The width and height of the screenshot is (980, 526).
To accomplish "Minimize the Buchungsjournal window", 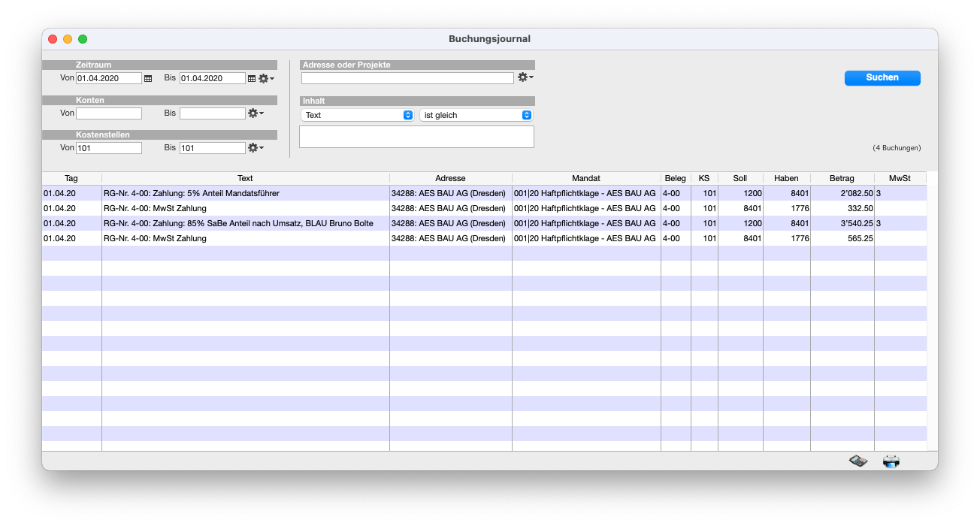I will (x=68, y=39).
